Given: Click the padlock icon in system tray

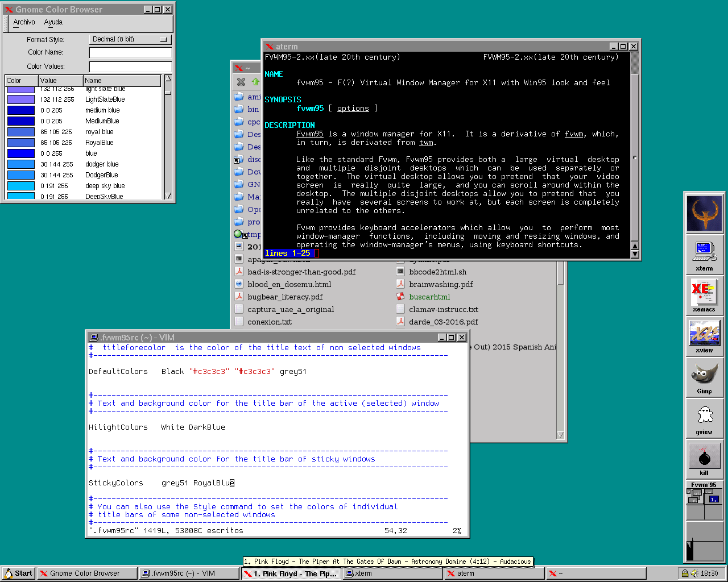Looking at the screenshot, I should 685,573.
